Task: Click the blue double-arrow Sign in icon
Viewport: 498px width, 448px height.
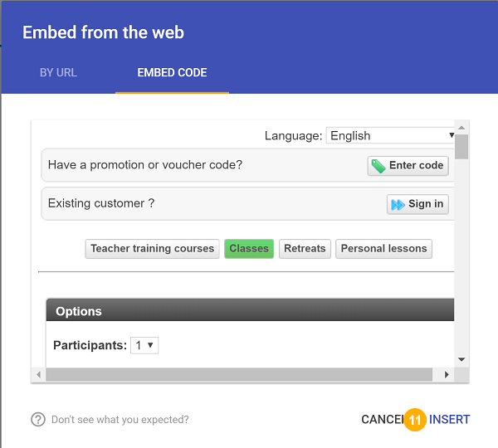Action: 398,204
